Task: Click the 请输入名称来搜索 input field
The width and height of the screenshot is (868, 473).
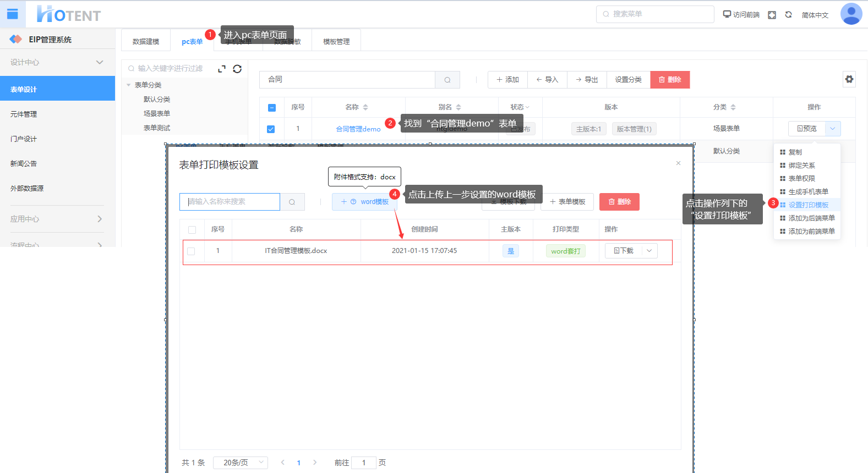Action: [x=230, y=202]
